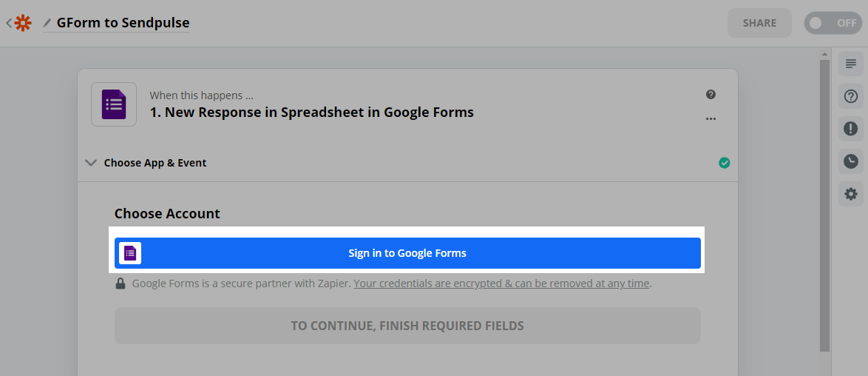Click Sign in to Google Forms

pyautogui.click(x=407, y=253)
